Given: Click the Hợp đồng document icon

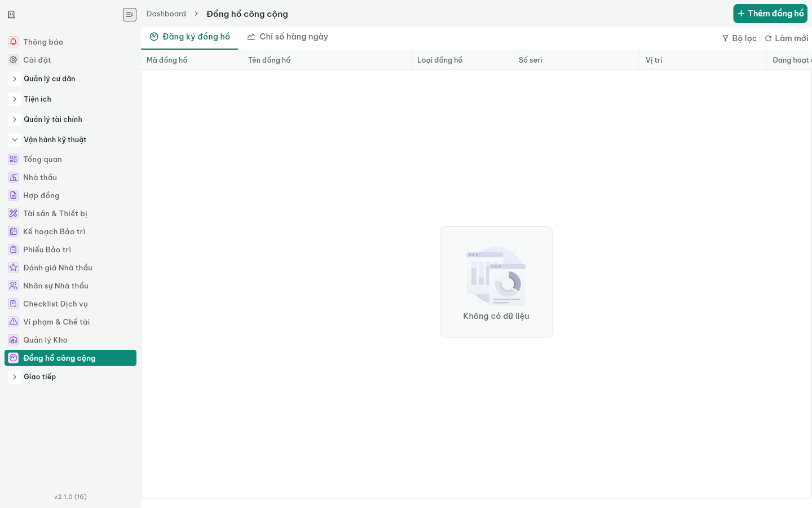Looking at the screenshot, I should [14, 195].
